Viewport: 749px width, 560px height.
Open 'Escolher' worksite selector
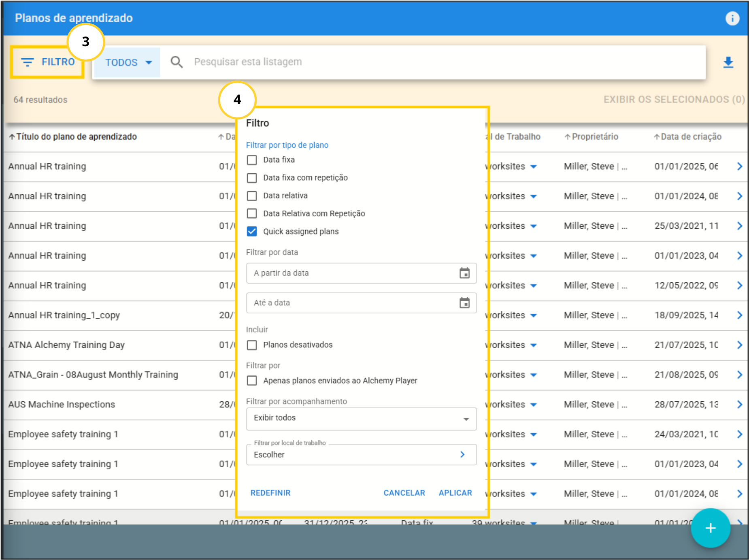coord(361,455)
